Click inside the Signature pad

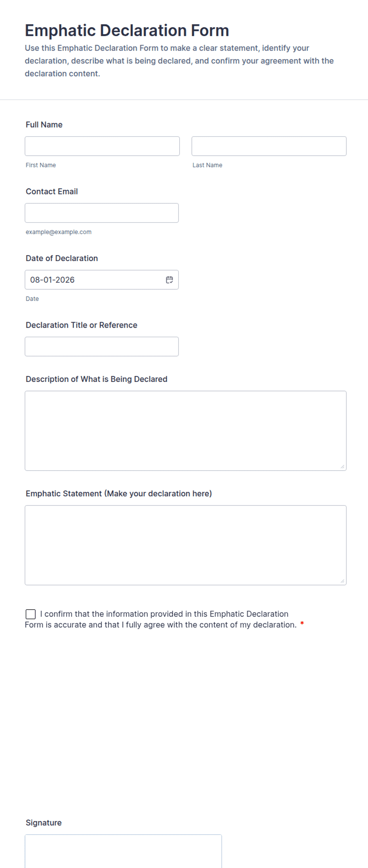(123, 851)
